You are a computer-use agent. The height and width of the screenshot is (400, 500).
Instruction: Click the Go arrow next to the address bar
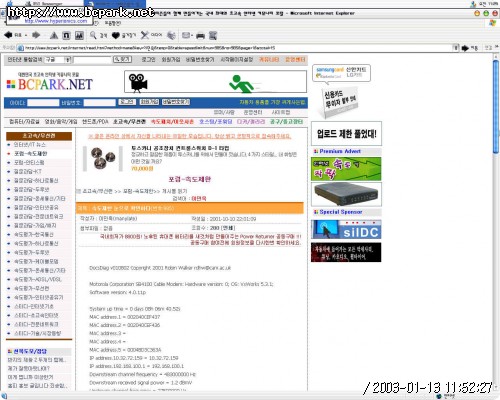(x=465, y=48)
